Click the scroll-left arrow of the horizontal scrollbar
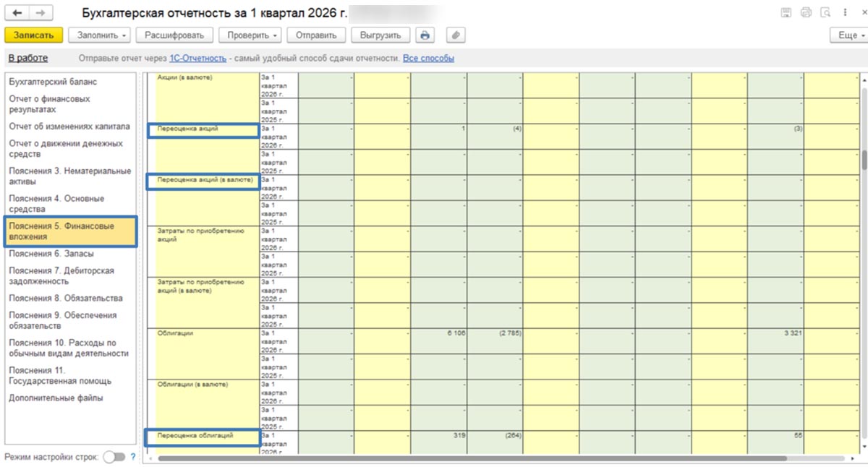The width and height of the screenshot is (868, 467). [150, 458]
